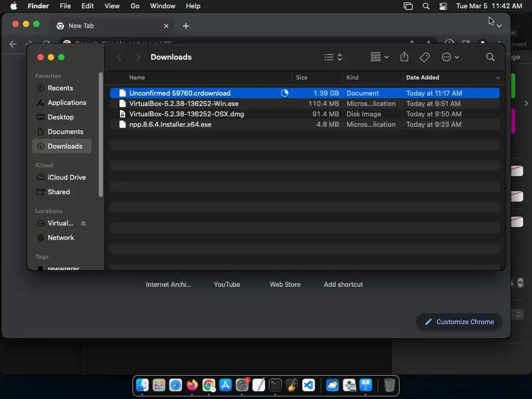Select VirtualBox-5.2.38-136252-Win.exe file
The height and width of the screenshot is (399, 532).
(304, 103)
